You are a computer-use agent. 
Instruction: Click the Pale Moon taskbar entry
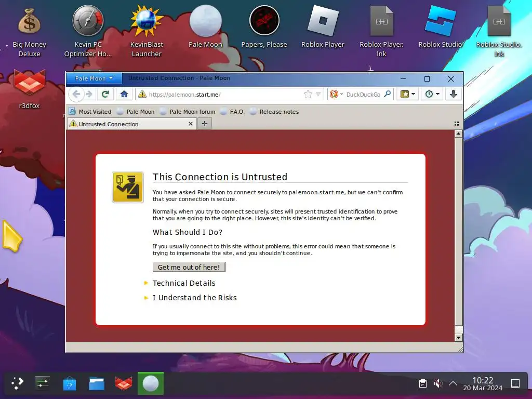(x=151, y=383)
